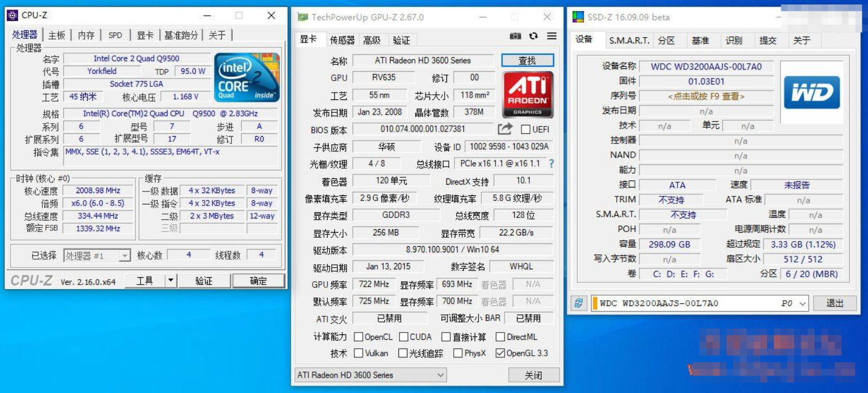Image resolution: width=868 pixels, height=393 pixels.
Task: Switch to the 主板 tab in CPU-Z
Action: click(x=56, y=35)
